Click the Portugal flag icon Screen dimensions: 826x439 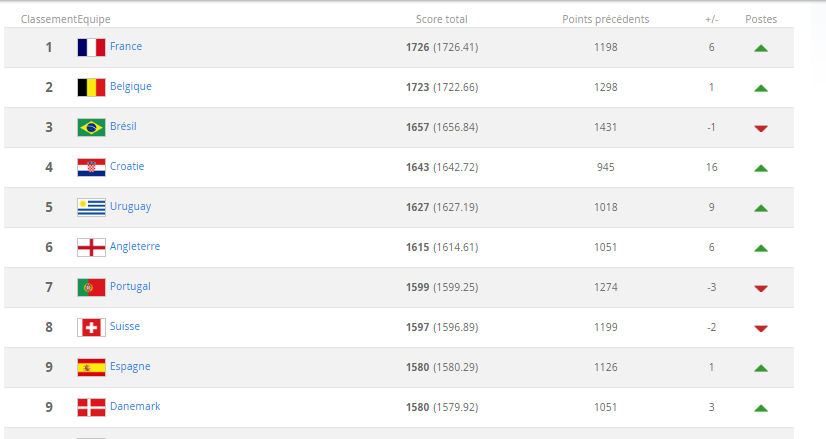91,288
